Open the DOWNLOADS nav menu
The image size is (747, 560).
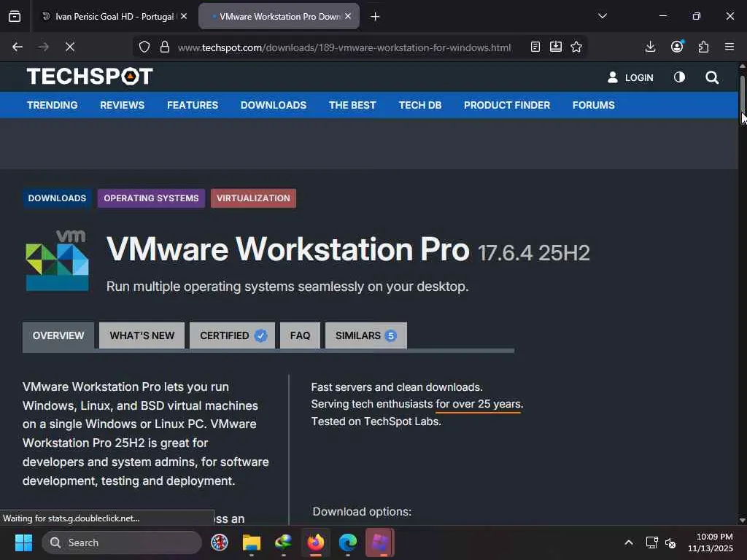pyautogui.click(x=274, y=105)
